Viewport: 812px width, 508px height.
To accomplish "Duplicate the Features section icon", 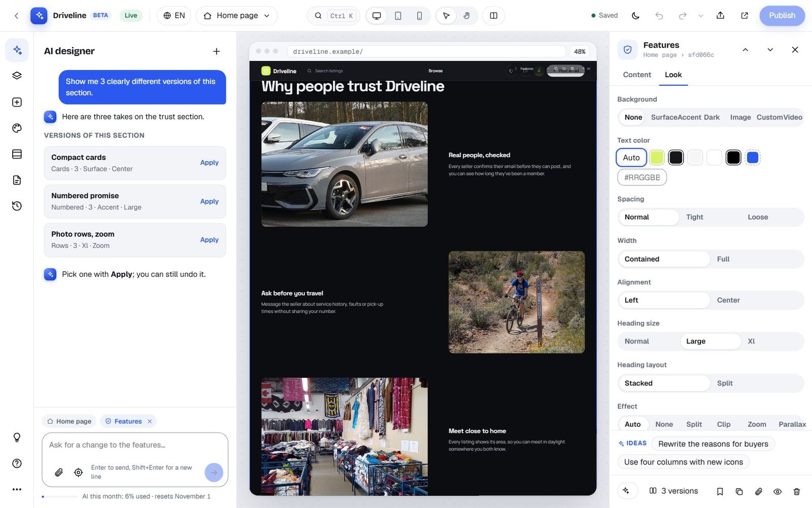I will tap(739, 491).
